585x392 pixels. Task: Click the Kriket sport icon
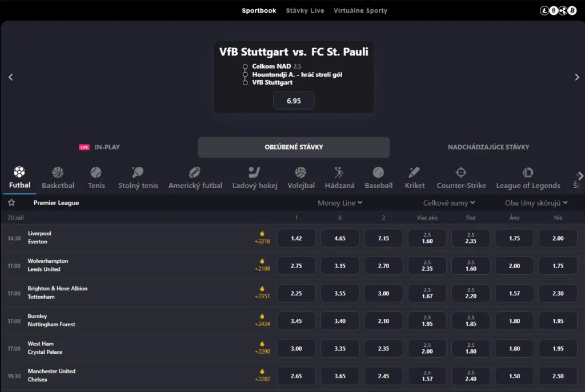[414, 173]
